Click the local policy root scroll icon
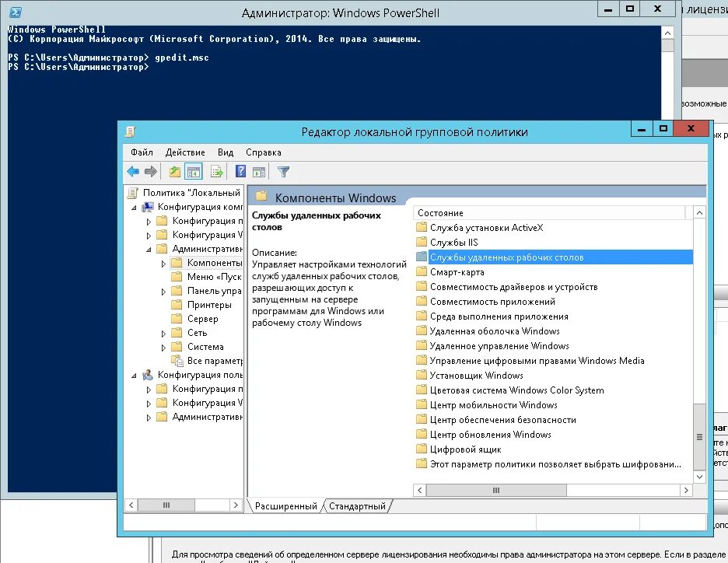Viewport: 728px width, 563px height. pos(133,193)
